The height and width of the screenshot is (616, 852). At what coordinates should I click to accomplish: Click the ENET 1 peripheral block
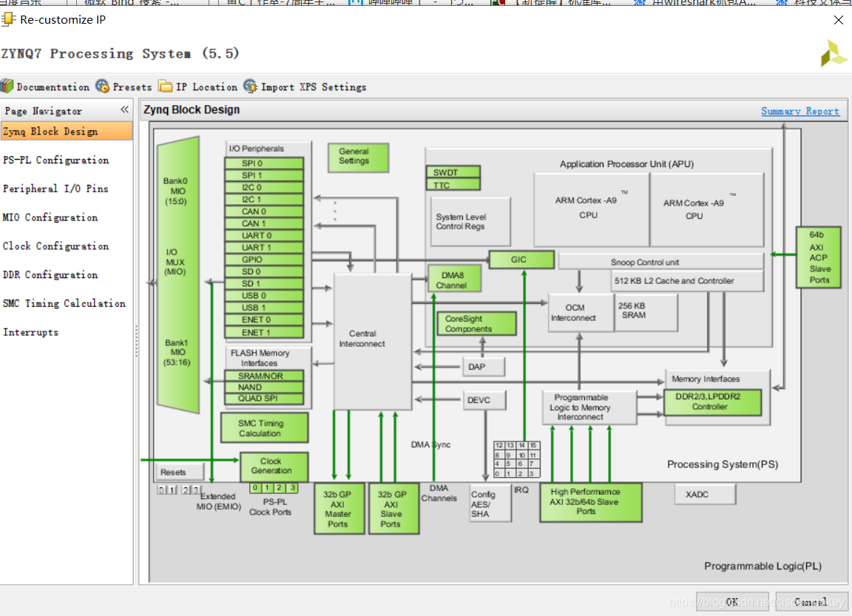264,332
